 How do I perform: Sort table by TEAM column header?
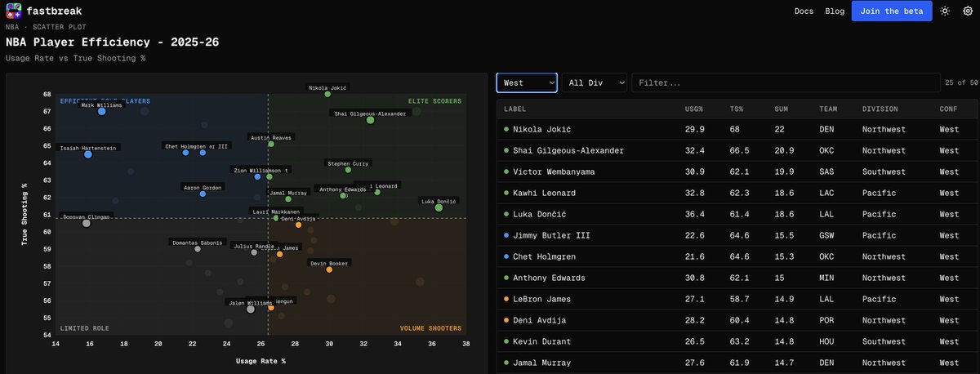pyautogui.click(x=829, y=109)
